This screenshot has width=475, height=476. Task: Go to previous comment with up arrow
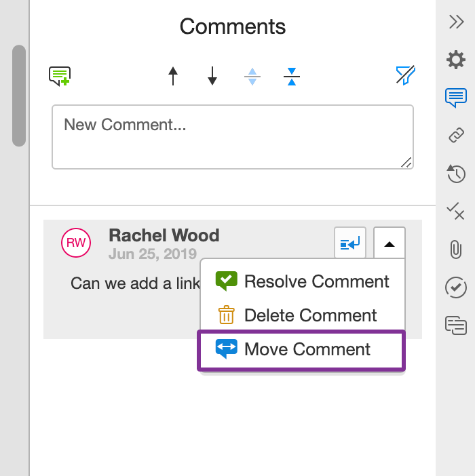(x=173, y=76)
